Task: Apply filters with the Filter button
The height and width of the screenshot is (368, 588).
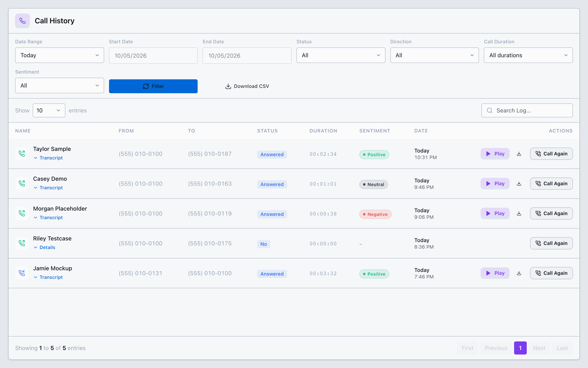Action: coord(153,86)
